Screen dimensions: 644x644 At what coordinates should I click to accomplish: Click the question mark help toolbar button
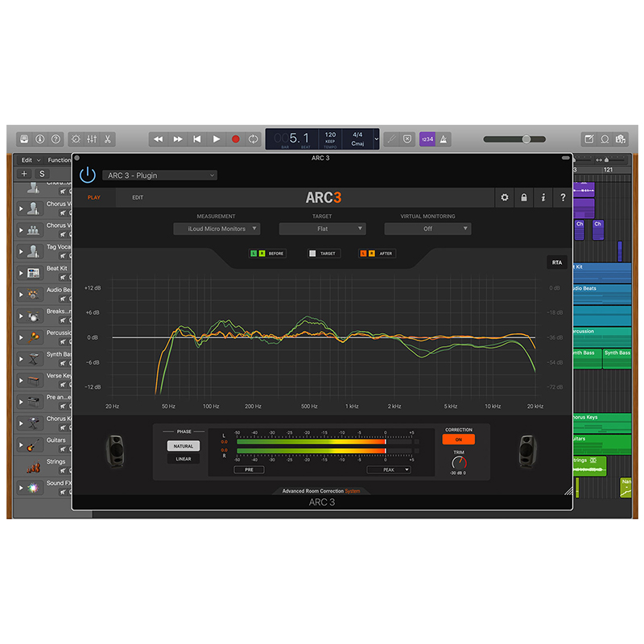click(x=56, y=139)
